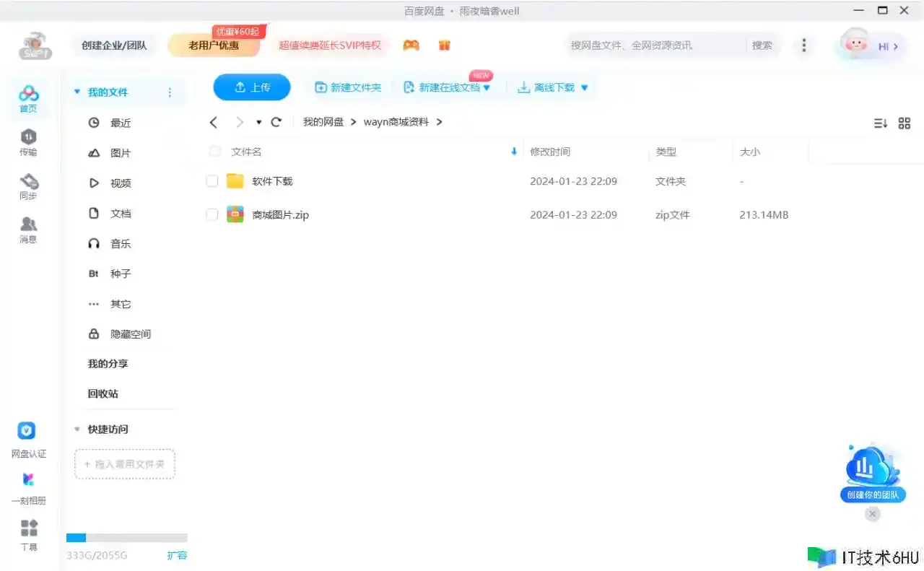Open the 工具 tools icon
Image resolution: width=924 pixels, height=571 pixels.
click(29, 528)
